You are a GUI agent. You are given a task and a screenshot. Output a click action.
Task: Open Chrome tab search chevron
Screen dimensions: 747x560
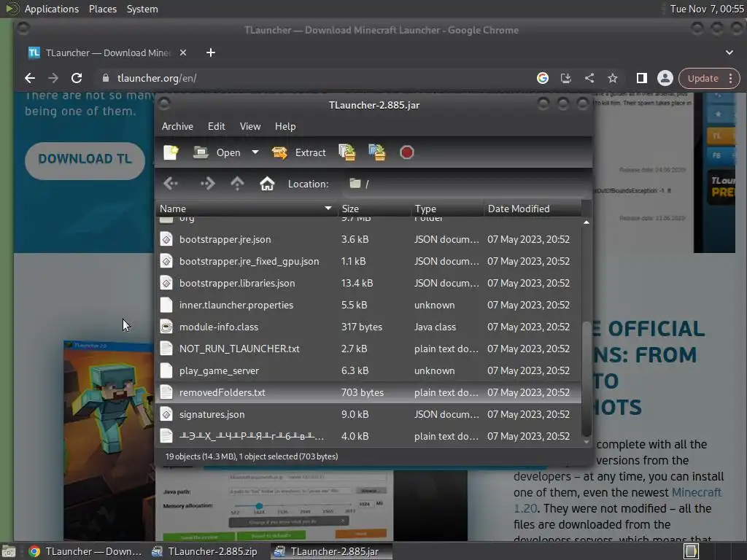coord(729,52)
